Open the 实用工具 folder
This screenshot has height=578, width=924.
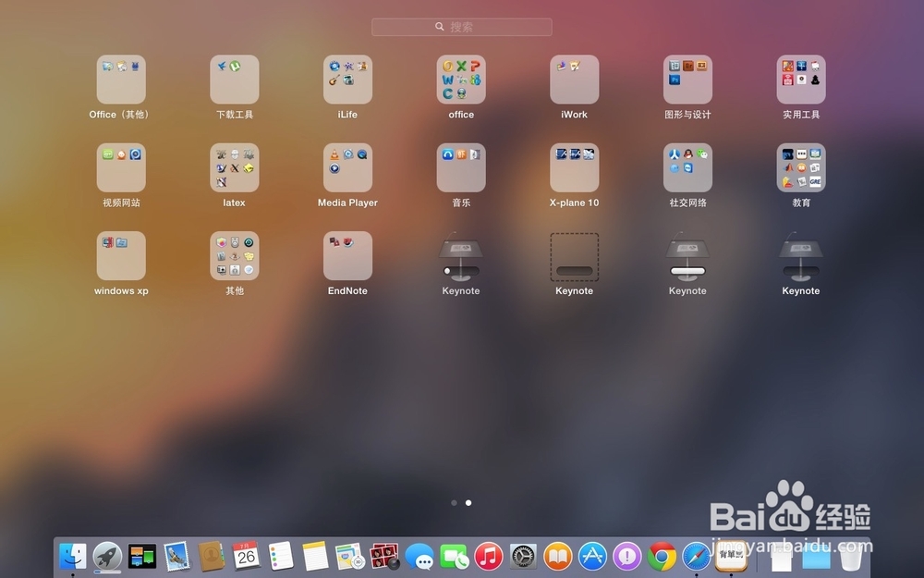[x=801, y=79]
